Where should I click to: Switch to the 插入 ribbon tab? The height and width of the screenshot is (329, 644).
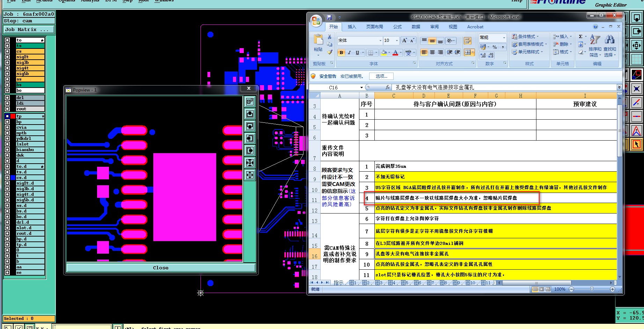click(x=352, y=27)
